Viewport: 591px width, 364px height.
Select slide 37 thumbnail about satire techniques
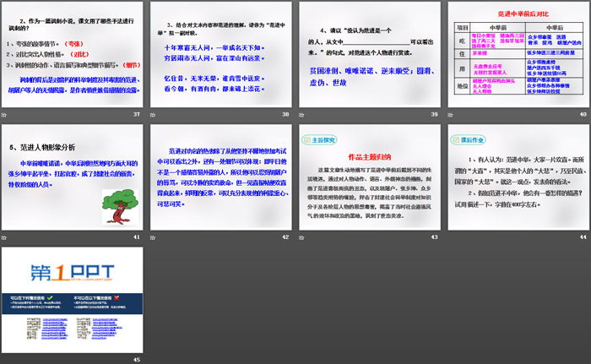click(x=72, y=54)
